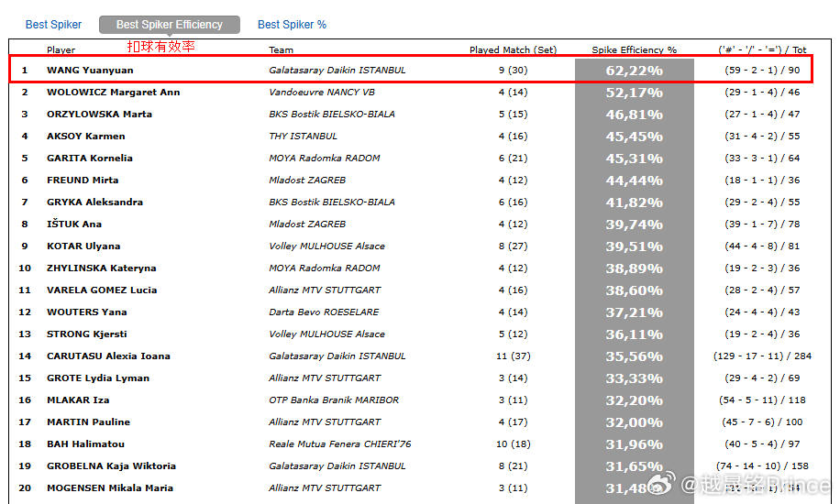Select player MOGENSEN Mikala Maria
Viewport: 840px width, 504px height.
coord(110,488)
